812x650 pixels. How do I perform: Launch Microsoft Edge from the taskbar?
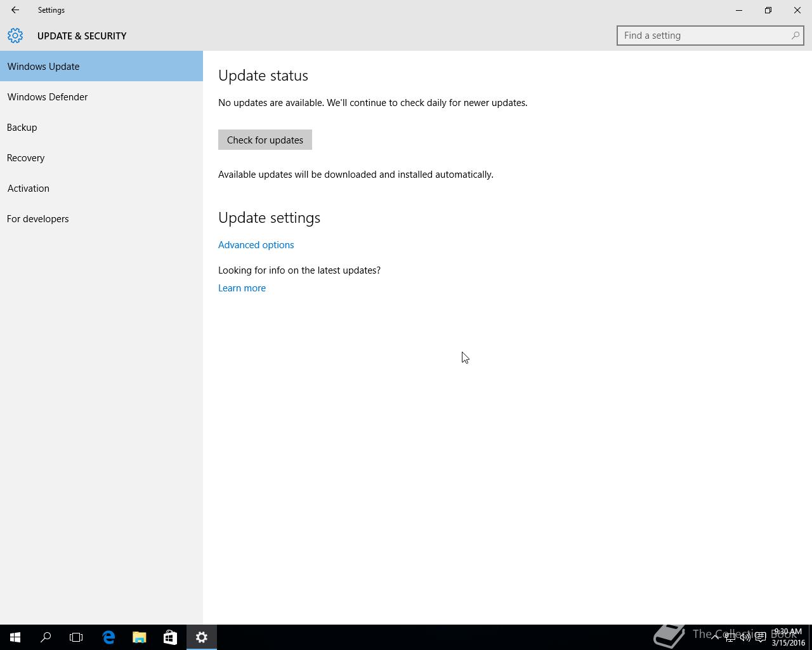point(108,637)
